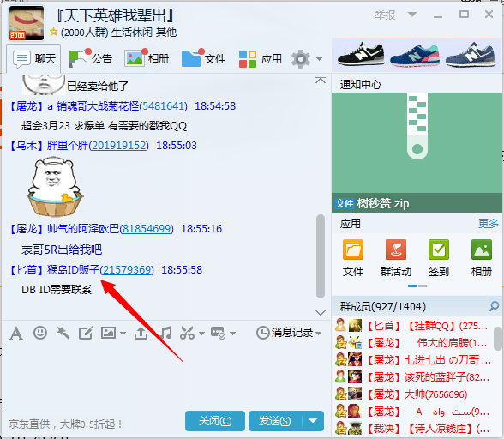This screenshot has height=439, width=504.
Task: Click the chat vertical scrollbar thumb
Action: click(321, 256)
